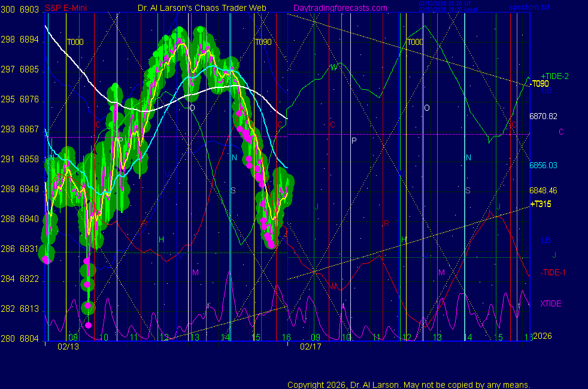Click the magenta XTIDE legend label
The image size is (588, 389).
tap(551, 303)
